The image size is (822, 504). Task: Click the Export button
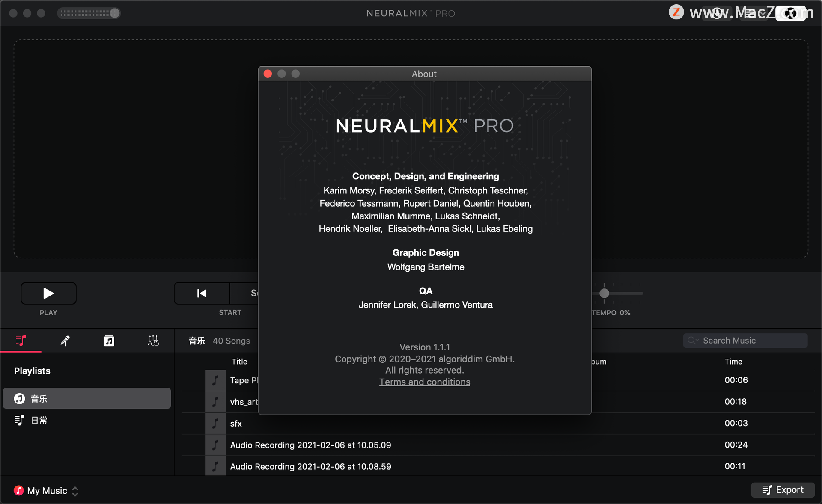783,490
